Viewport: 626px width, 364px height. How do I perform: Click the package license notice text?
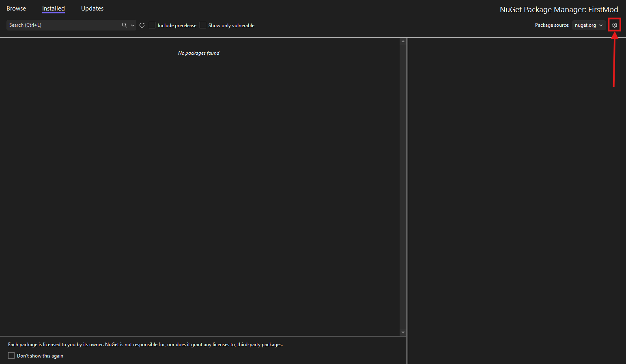click(145, 345)
